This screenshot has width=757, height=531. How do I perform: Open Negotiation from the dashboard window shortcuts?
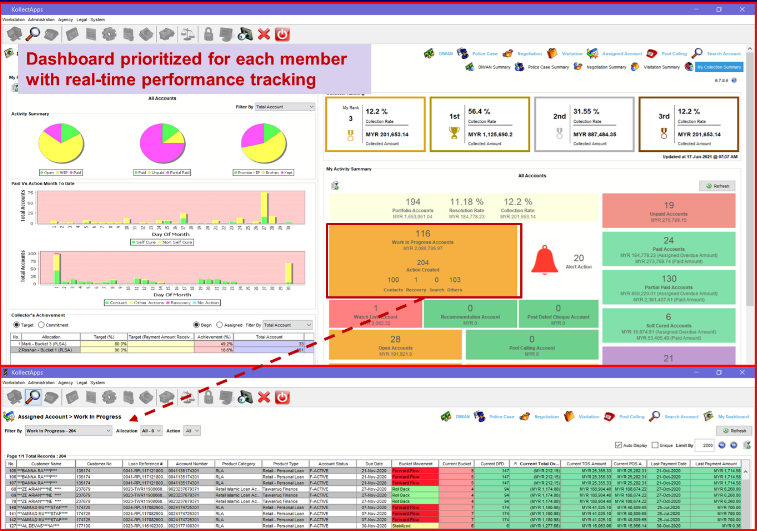[522, 54]
